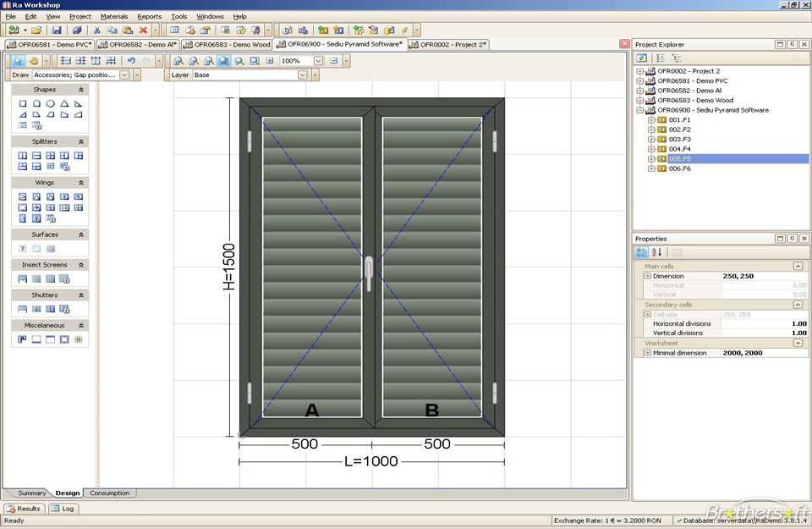
Task: Collapse the Wings panel section
Action: [x=81, y=182]
